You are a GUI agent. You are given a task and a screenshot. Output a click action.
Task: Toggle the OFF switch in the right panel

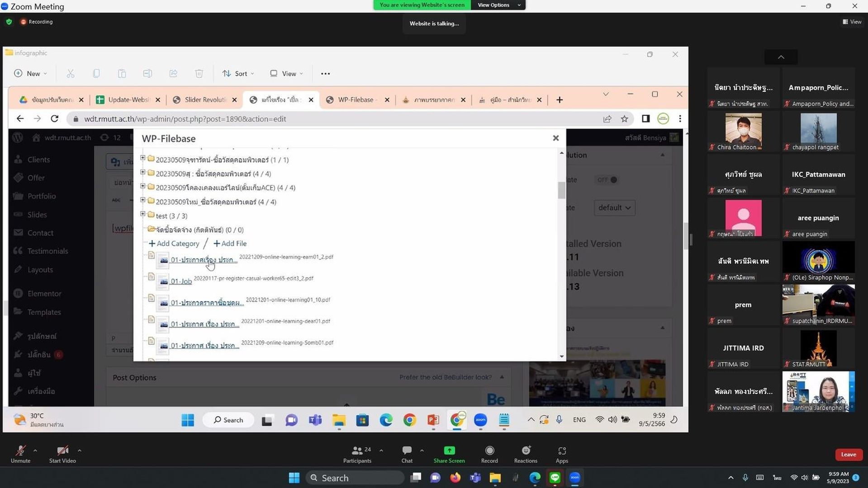click(607, 180)
